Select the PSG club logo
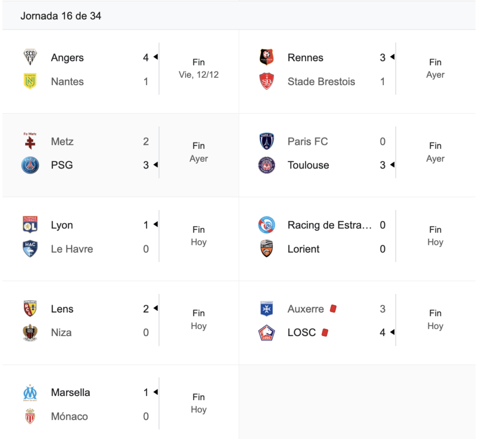Viewport: 504px width, 439px height. [x=31, y=165]
